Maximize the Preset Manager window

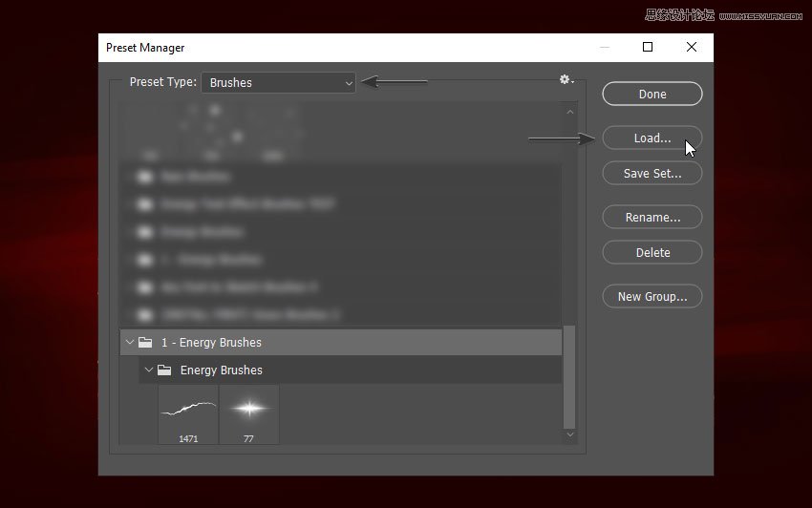tap(648, 48)
